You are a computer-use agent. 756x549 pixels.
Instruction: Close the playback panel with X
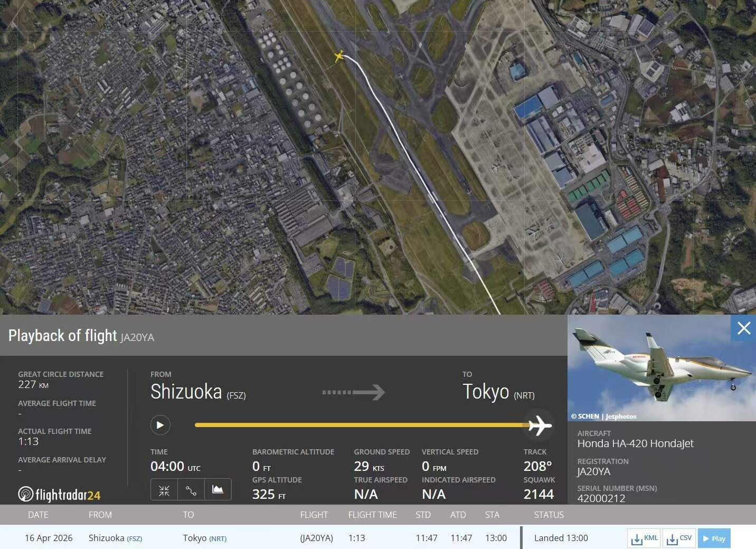743,328
